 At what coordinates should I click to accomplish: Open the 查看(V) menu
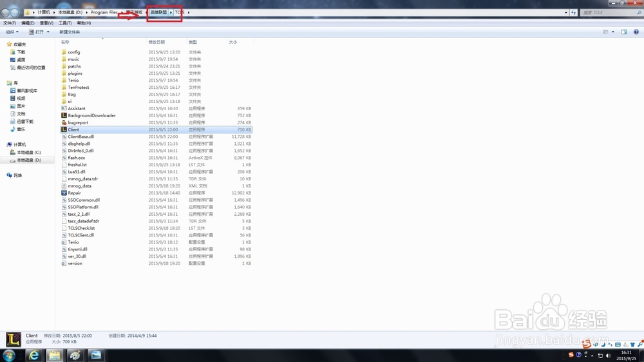[46, 23]
